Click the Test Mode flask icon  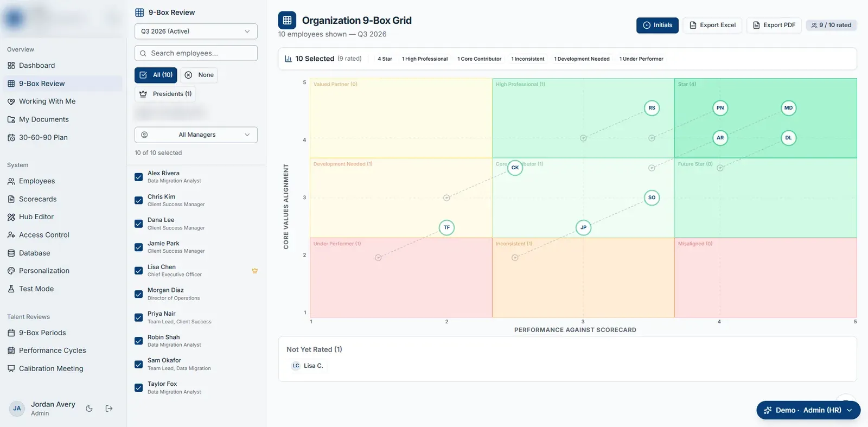coord(11,289)
